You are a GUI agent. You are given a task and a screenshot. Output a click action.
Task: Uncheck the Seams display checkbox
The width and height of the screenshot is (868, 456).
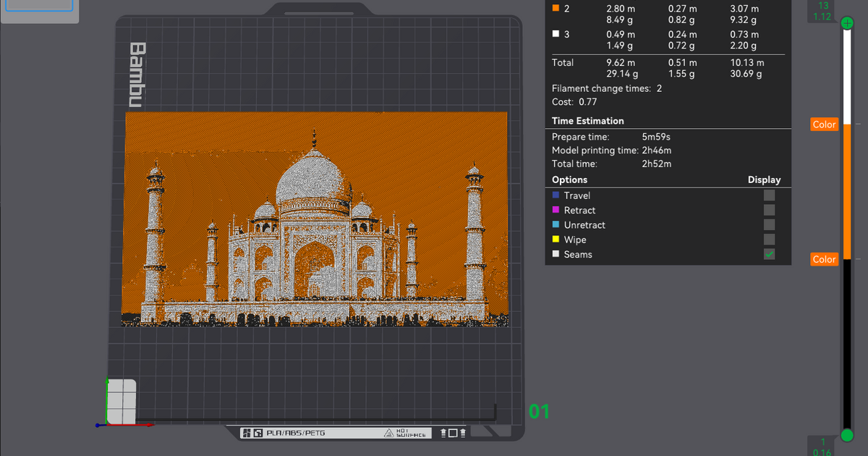(769, 254)
